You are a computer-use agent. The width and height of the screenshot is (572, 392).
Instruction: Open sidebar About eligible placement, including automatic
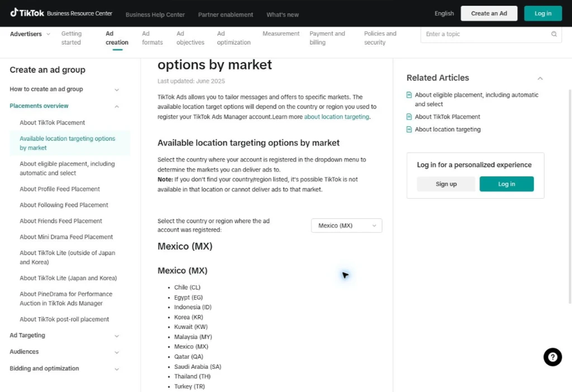click(67, 169)
